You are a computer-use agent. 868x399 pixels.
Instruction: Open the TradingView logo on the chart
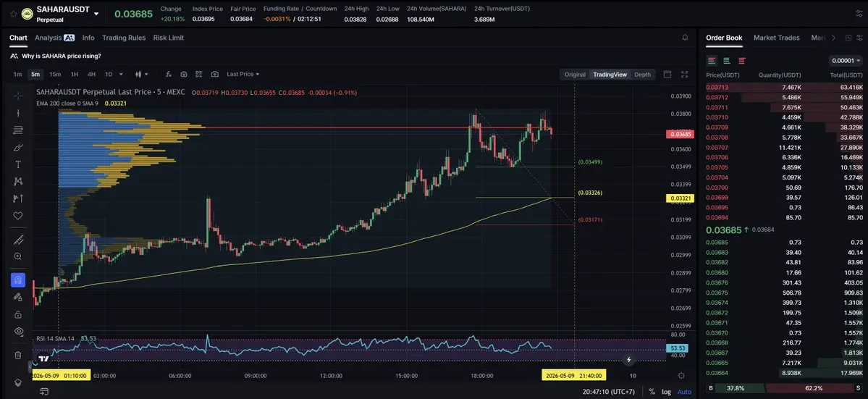click(43, 358)
